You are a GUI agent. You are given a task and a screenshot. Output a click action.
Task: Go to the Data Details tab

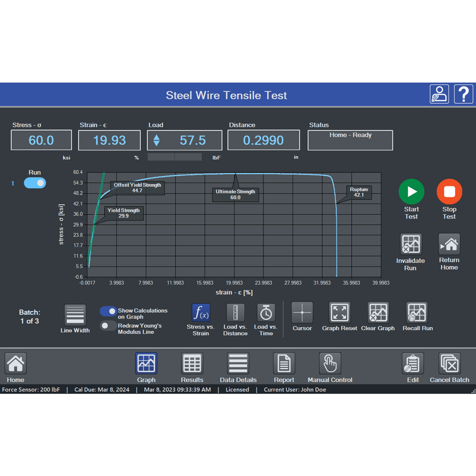click(x=238, y=364)
